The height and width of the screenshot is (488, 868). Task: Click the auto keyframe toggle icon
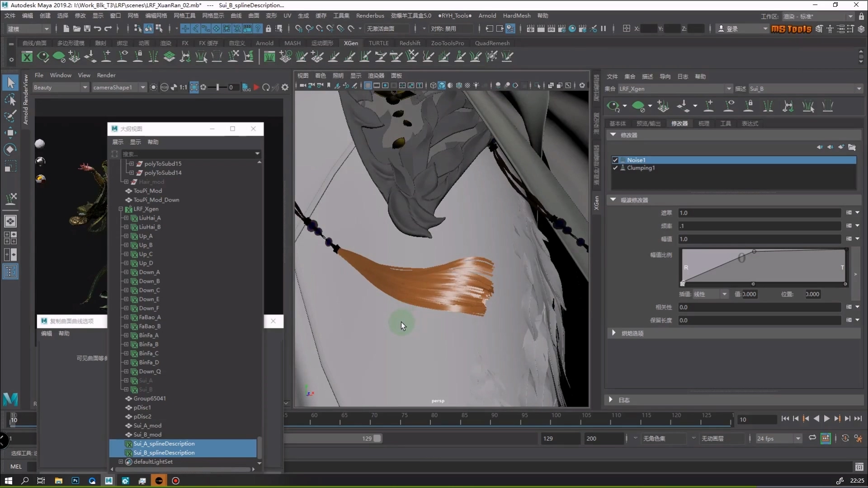tap(845, 438)
